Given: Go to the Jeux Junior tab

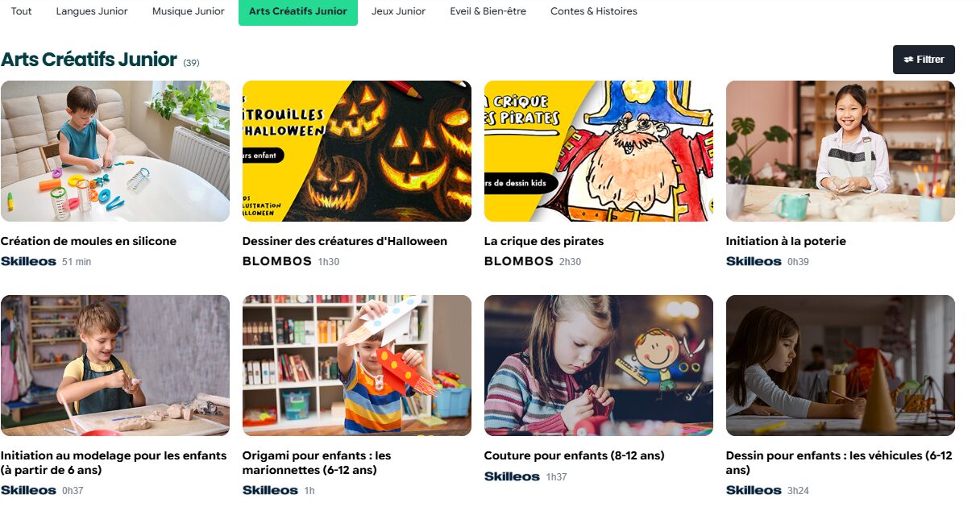Looking at the screenshot, I should [x=398, y=11].
